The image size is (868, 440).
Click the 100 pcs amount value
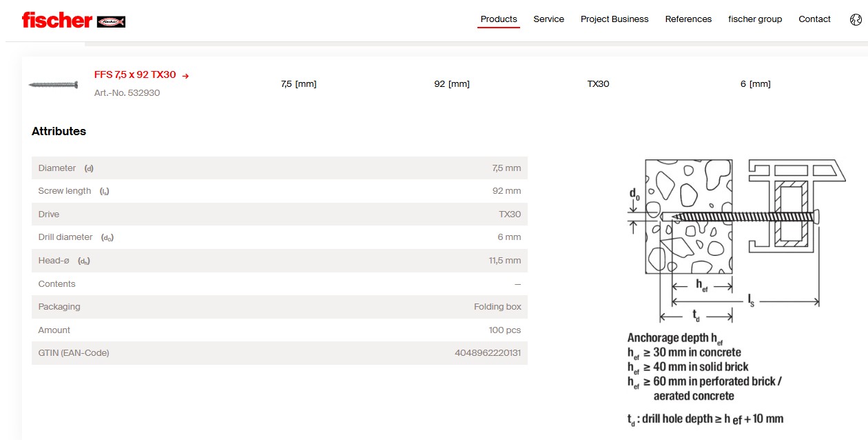point(505,330)
